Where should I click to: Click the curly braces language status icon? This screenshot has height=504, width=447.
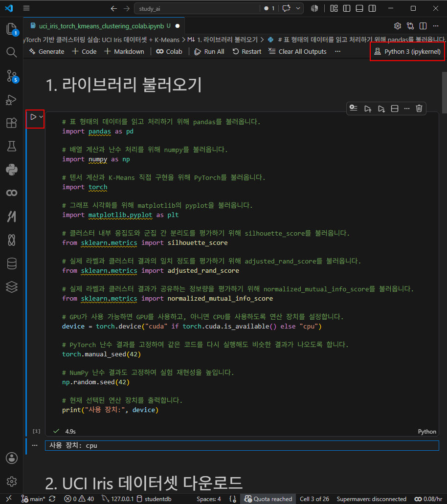pos(233,499)
